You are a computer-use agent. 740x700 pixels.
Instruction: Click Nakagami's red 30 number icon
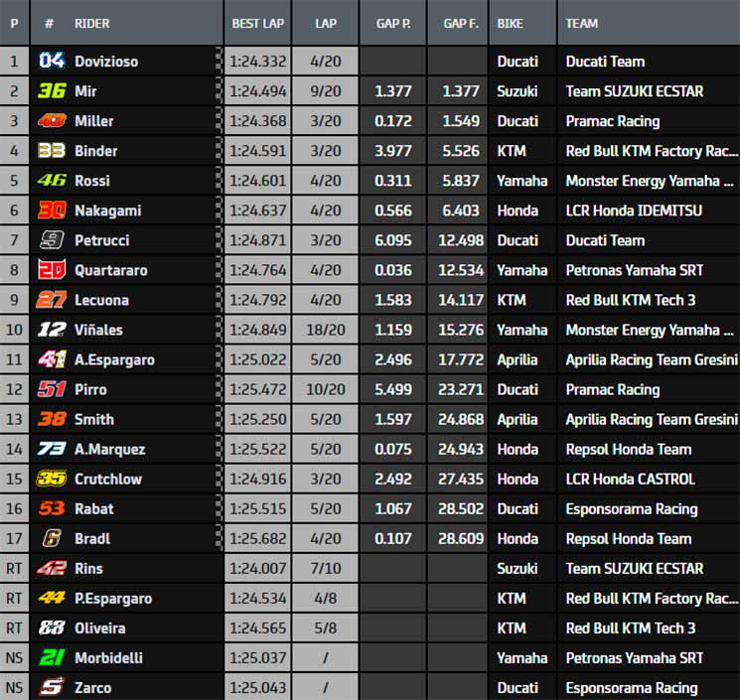52,210
